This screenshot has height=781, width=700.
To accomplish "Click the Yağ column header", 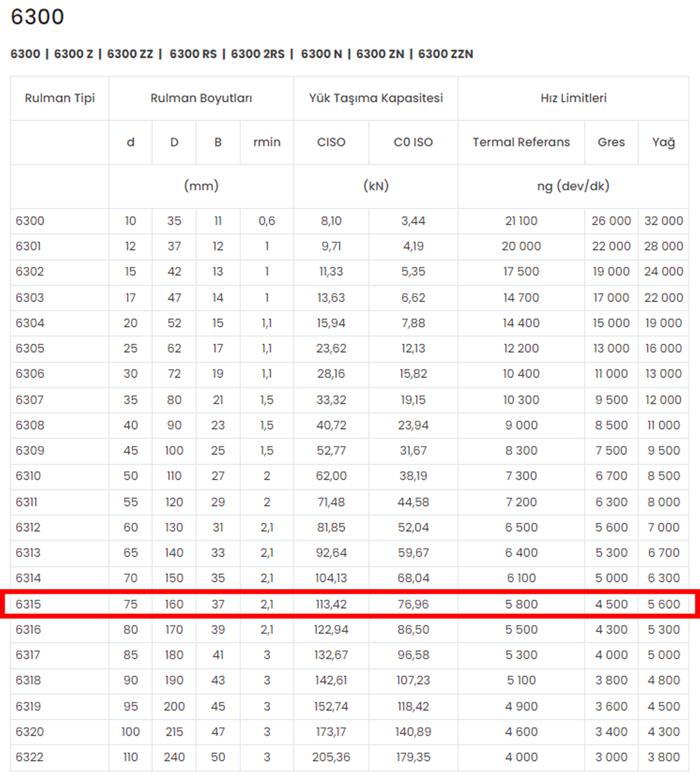I will [664, 142].
